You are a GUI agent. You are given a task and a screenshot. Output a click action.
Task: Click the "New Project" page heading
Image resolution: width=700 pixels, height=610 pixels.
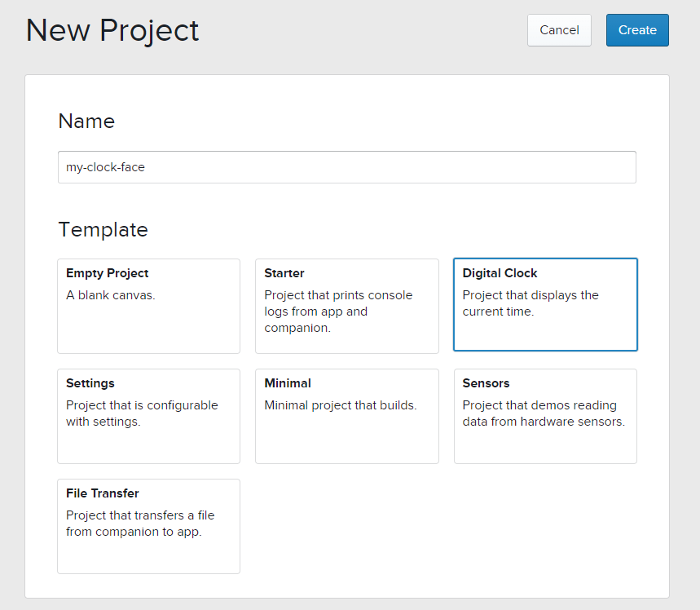click(x=112, y=31)
